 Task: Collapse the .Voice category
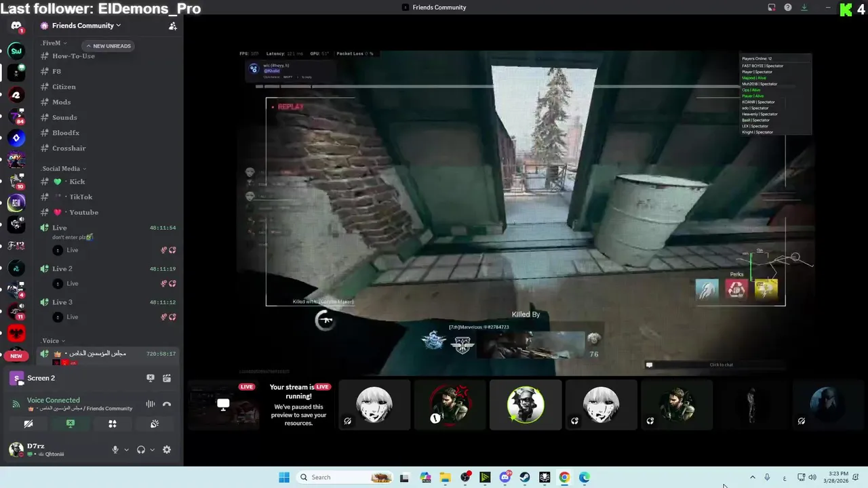coord(53,340)
